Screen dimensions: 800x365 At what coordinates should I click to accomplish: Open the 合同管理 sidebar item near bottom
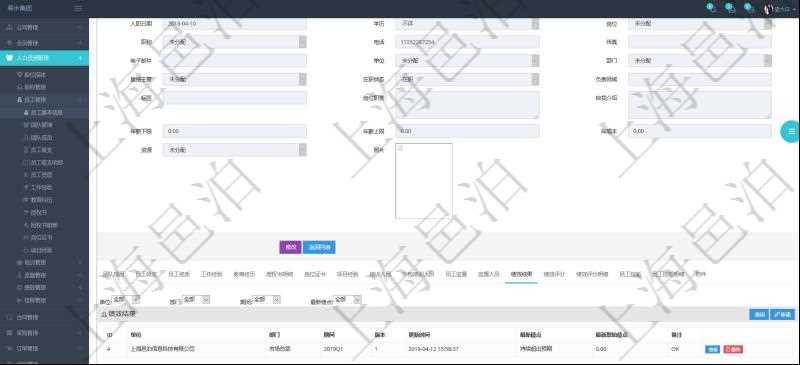point(44,317)
